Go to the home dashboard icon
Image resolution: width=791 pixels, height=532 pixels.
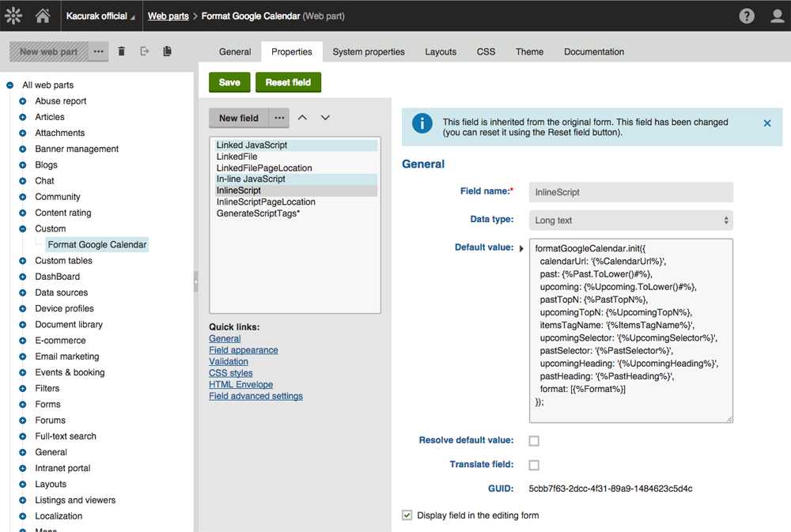(43, 16)
